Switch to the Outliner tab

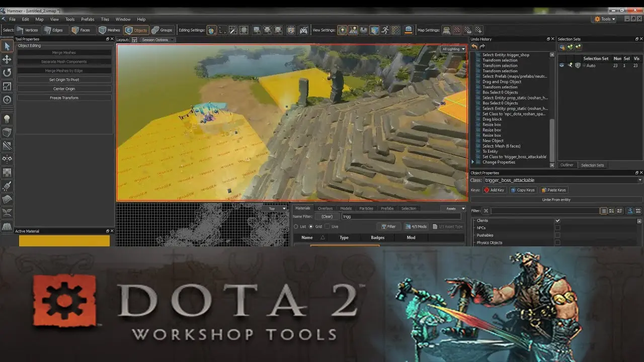pos(567,165)
